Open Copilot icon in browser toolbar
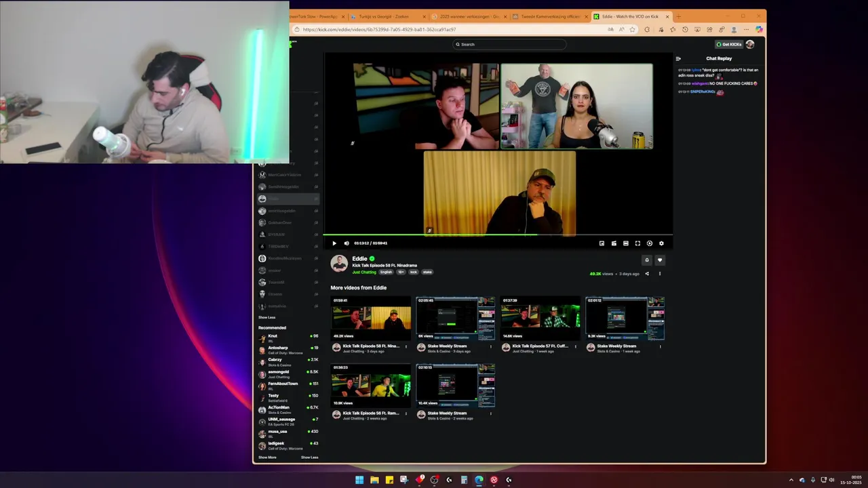Viewport: 868px width, 488px height. (759, 29)
